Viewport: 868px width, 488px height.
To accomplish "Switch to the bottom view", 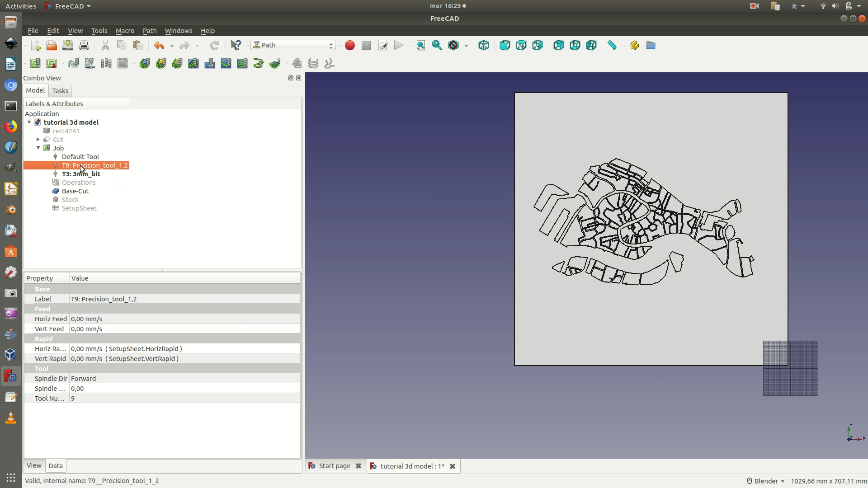I will pos(575,45).
